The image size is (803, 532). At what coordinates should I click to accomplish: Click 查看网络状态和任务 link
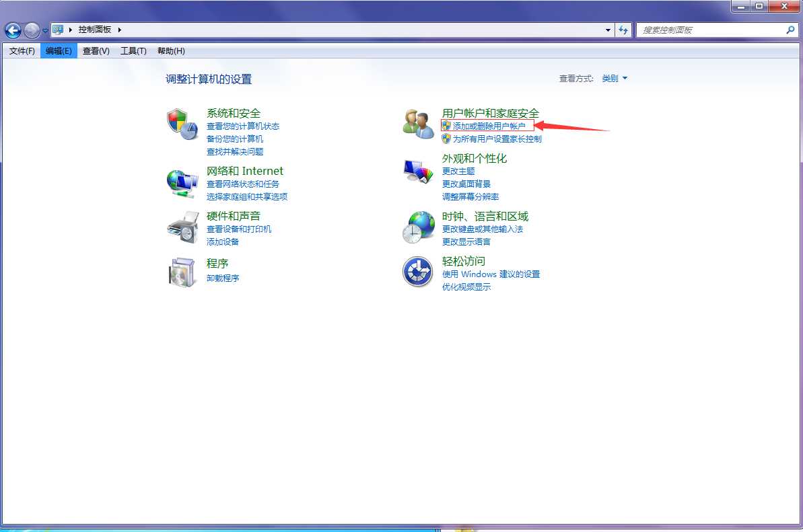[x=243, y=184]
